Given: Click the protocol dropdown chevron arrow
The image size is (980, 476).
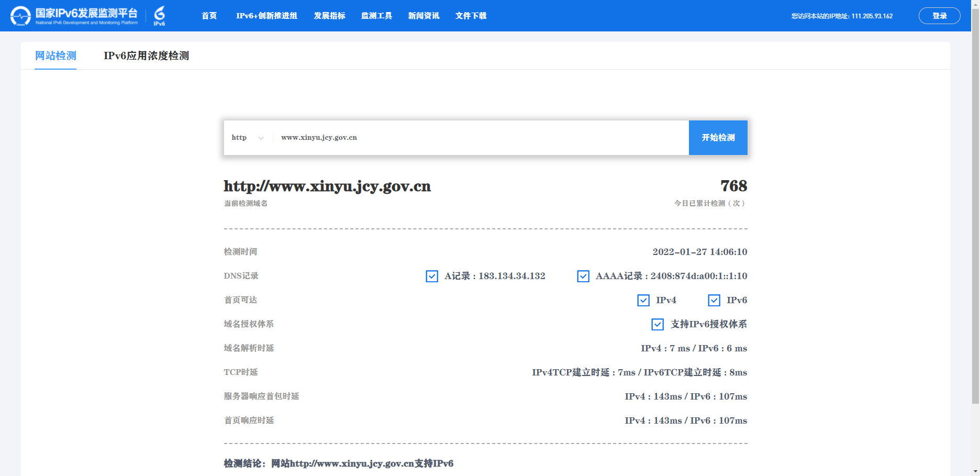Looking at the screenshot, I should pyautogui.click(x=261, y=138).
